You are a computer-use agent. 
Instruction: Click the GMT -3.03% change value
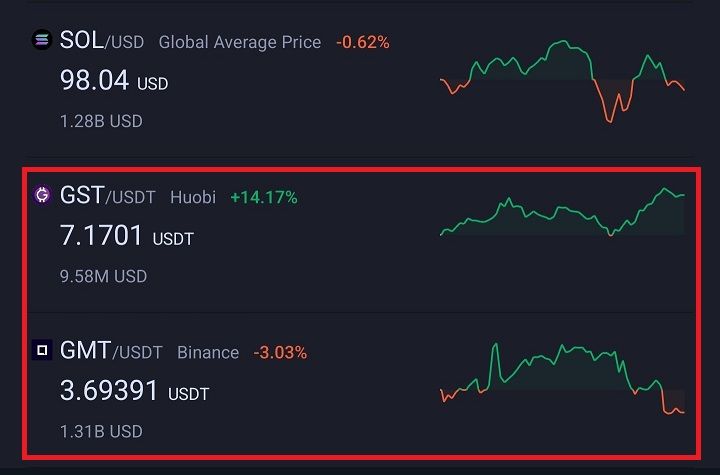(280, 352)
